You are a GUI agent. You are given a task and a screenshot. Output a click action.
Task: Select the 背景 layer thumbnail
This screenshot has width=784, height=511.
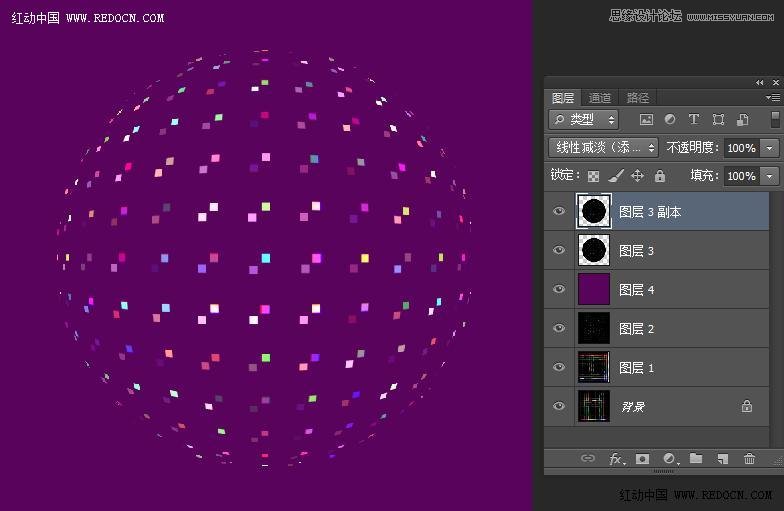(594, 406)
